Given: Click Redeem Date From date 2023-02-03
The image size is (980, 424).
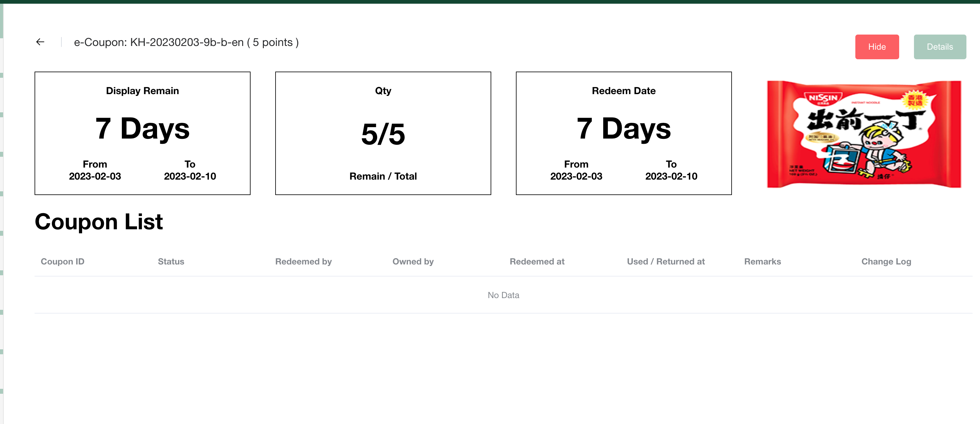Looking at the screenshot, I should pyautogui.click(x=576, y=176).
